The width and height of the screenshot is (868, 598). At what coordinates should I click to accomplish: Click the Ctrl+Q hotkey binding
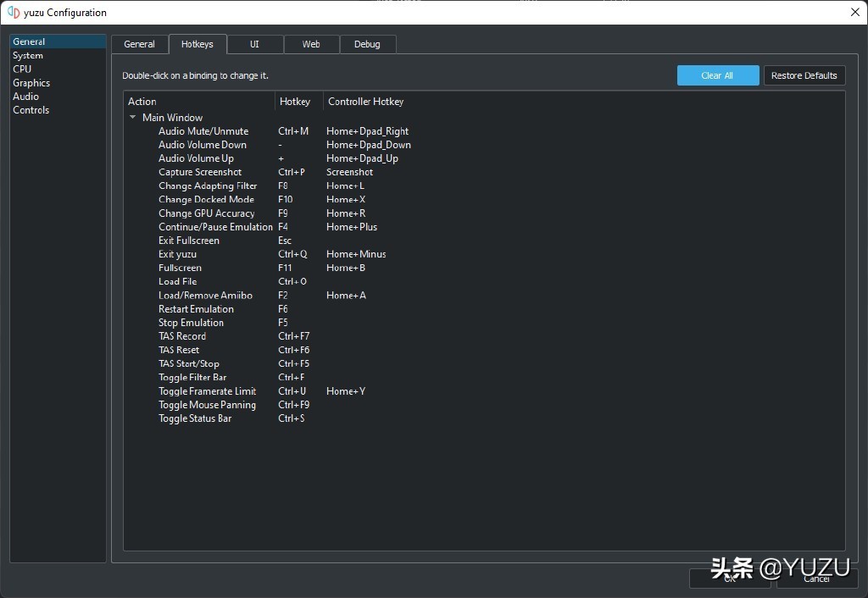click(x=292, y=254)
